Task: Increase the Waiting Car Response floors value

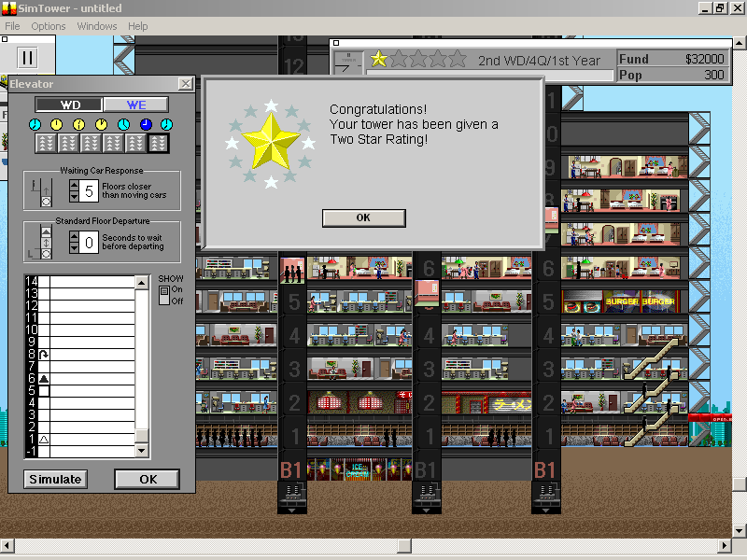Action: click(74, 186)
